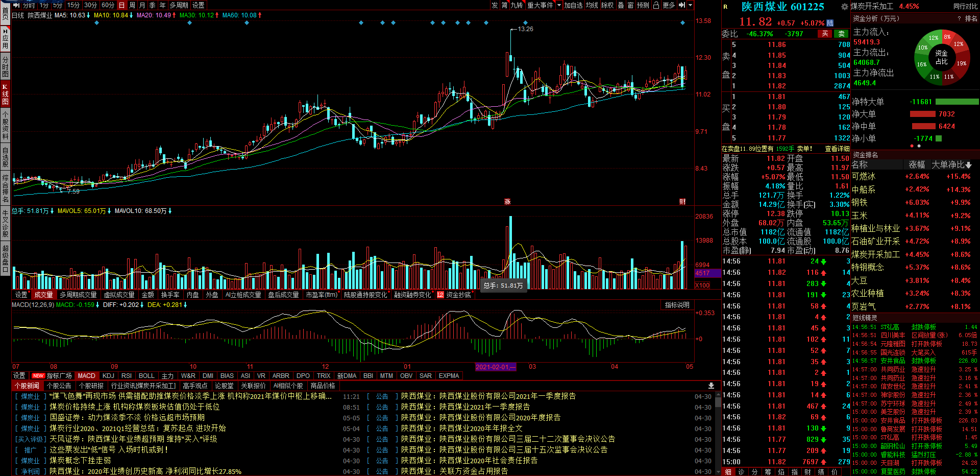Viewport: 980px width, 476px height.
Task: Open the 超级盘口 sidebar item
Action: coord(5,259)
